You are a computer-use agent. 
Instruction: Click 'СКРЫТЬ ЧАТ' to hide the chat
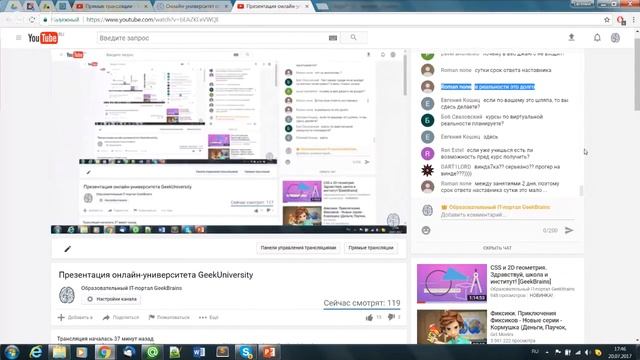(x=497, y=248)
